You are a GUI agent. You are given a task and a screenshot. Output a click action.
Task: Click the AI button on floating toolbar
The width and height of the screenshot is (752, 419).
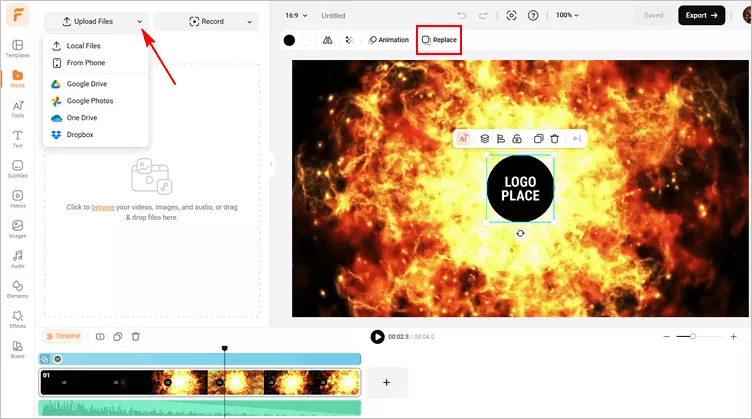pos(463,139)
